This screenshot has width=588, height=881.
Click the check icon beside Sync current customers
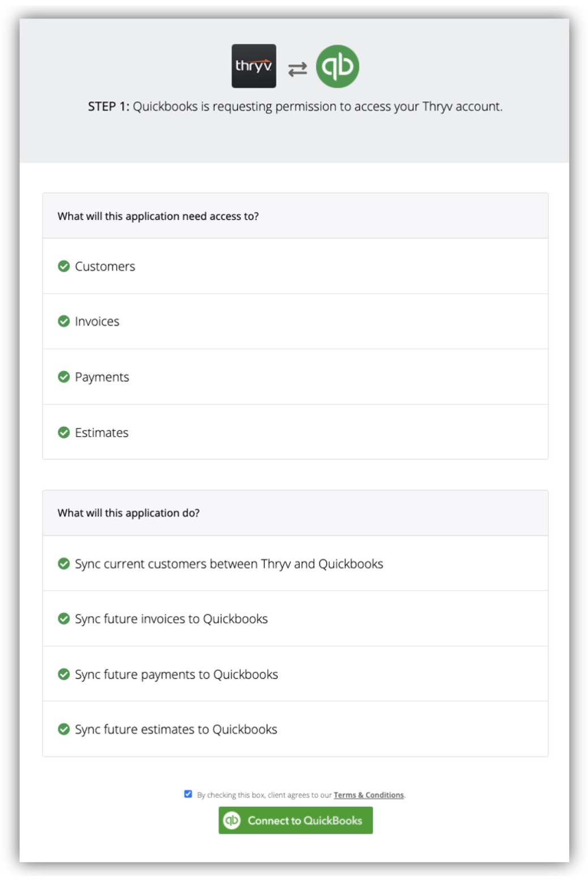[64, 564]
